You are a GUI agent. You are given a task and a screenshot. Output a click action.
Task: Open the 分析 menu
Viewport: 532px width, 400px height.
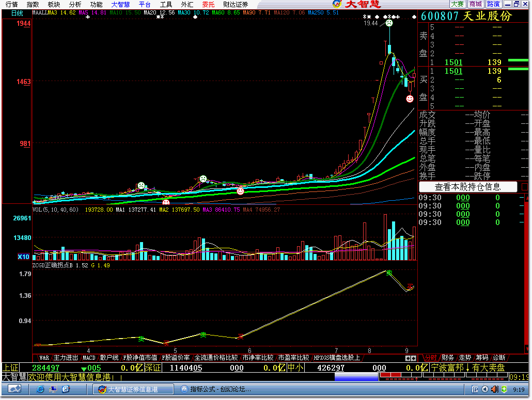pos(75,5)
